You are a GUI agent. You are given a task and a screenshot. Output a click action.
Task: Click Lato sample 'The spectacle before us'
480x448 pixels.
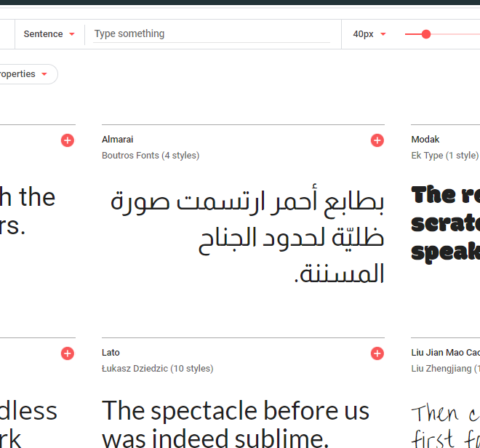[236, 424]
